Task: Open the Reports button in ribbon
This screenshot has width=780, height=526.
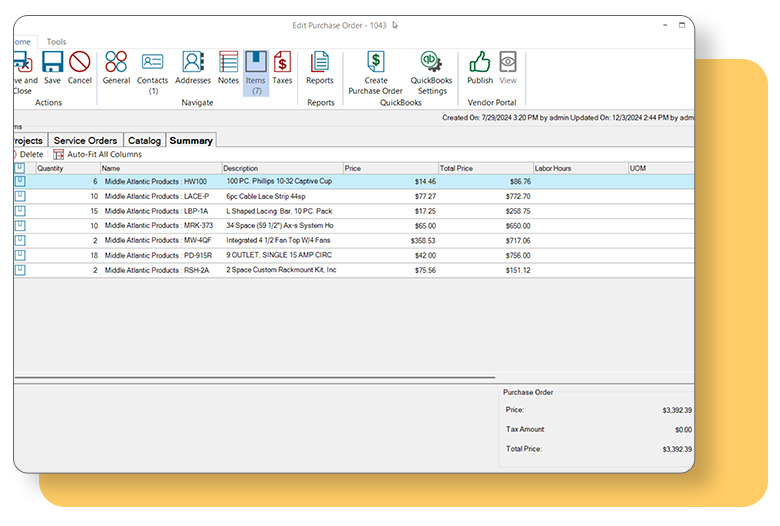Action: click(x=319, y=68)
